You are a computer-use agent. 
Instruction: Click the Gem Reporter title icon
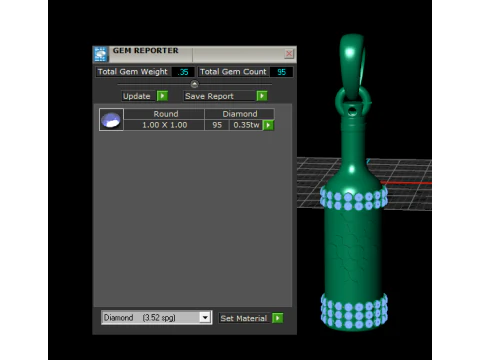[x=100, y=54]
